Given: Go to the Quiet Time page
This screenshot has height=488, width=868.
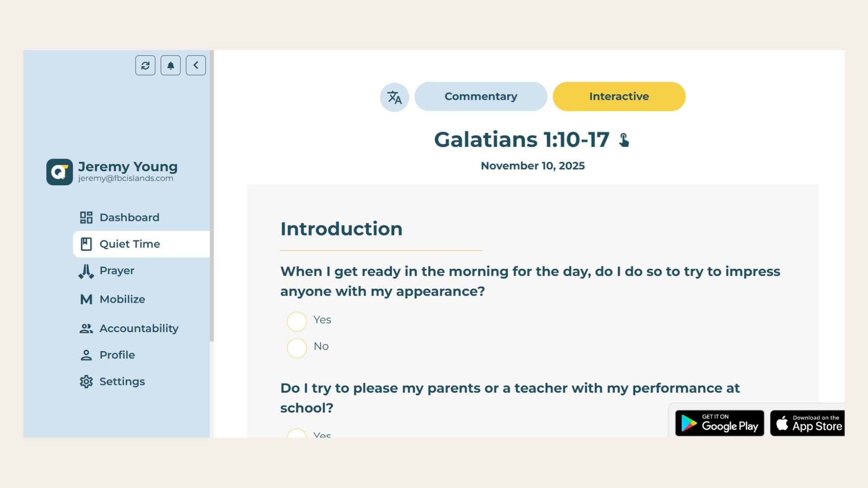Looking at the screenshot, I should (x=129, y=244).
